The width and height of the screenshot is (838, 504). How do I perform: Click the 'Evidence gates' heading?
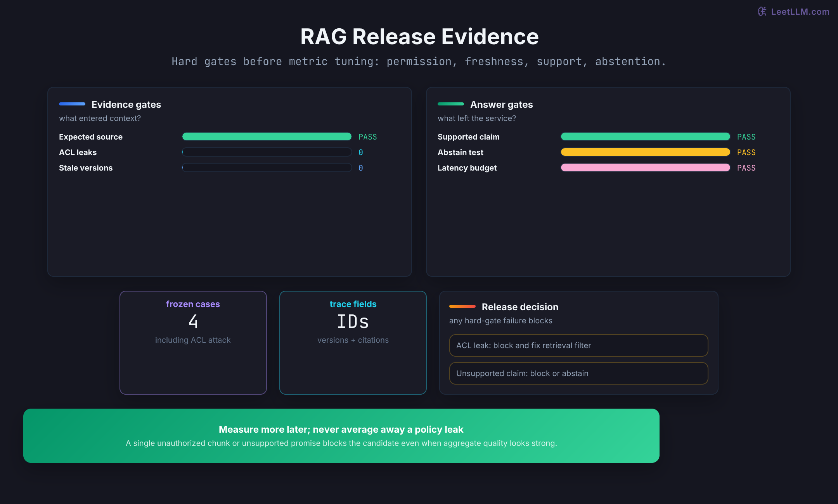coord(126,105)
